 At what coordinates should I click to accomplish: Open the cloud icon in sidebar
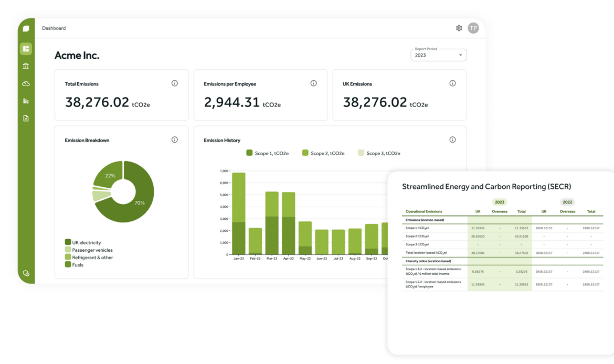[x=26, y=83]
